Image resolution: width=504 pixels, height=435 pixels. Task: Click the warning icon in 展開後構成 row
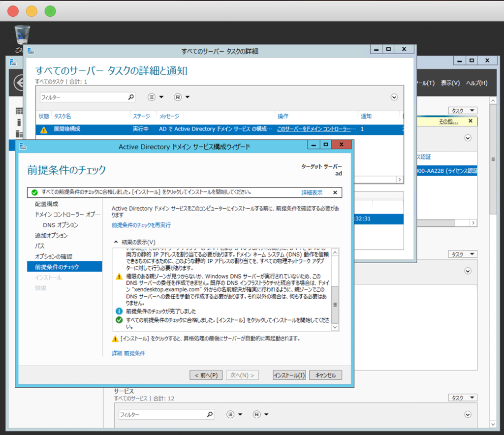coord(44,129)
